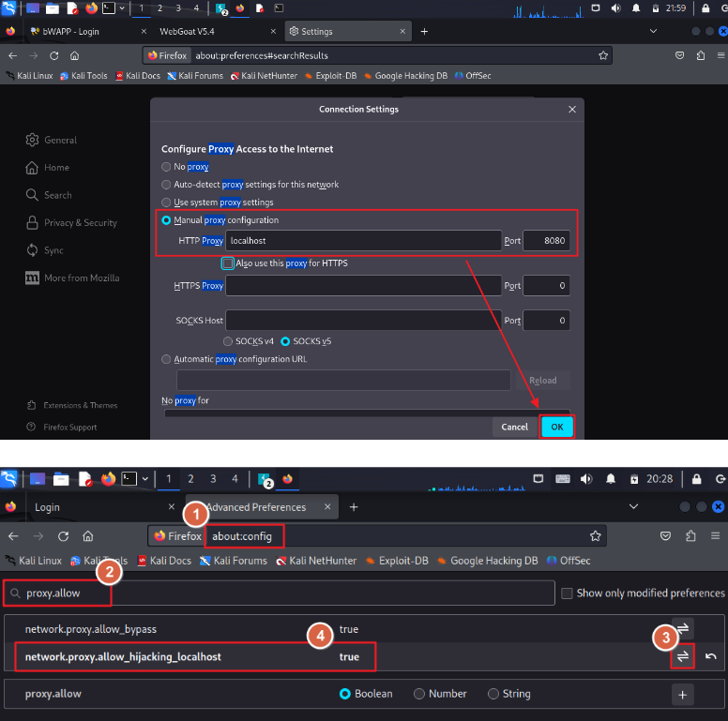Open Search settings in sidebar
The image size is (728, 721).
click(x=49, y=195)
